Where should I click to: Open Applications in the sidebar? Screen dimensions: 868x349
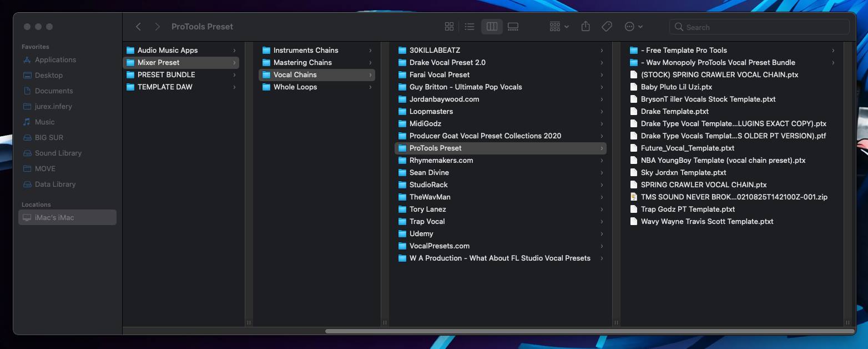[68, 59]
